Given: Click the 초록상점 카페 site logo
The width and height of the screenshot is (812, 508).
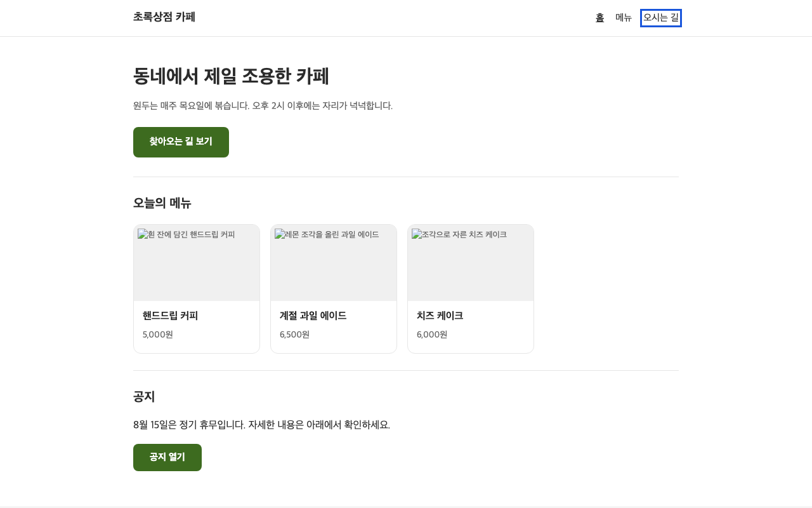Looking at the screenshot, I should click(164, 17).
